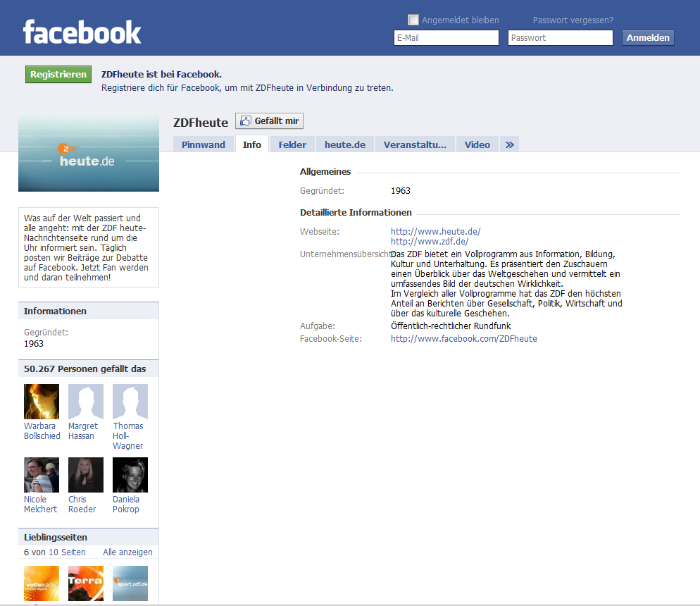Open the sport.zdf.de favorite page icon
700x606 pixels.
point(130,583)
